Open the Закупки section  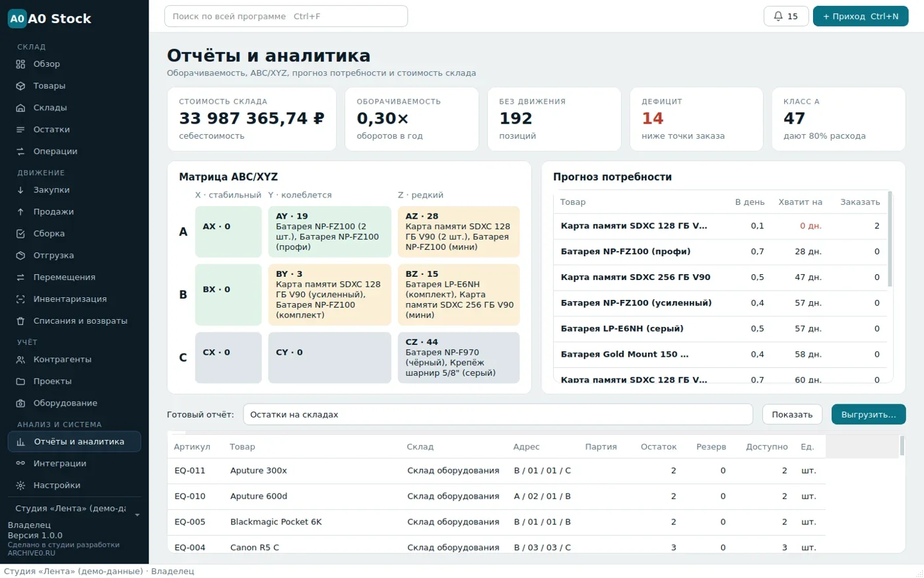[75, 190]
